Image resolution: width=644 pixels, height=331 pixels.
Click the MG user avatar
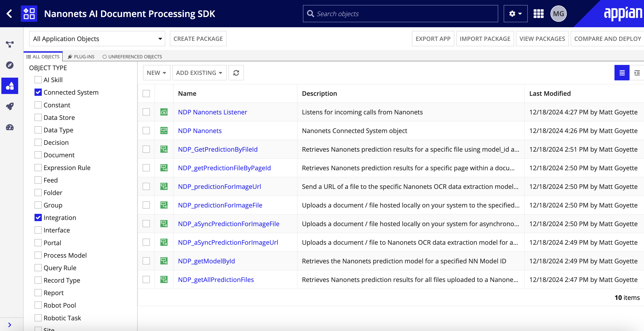coord(558,13)
